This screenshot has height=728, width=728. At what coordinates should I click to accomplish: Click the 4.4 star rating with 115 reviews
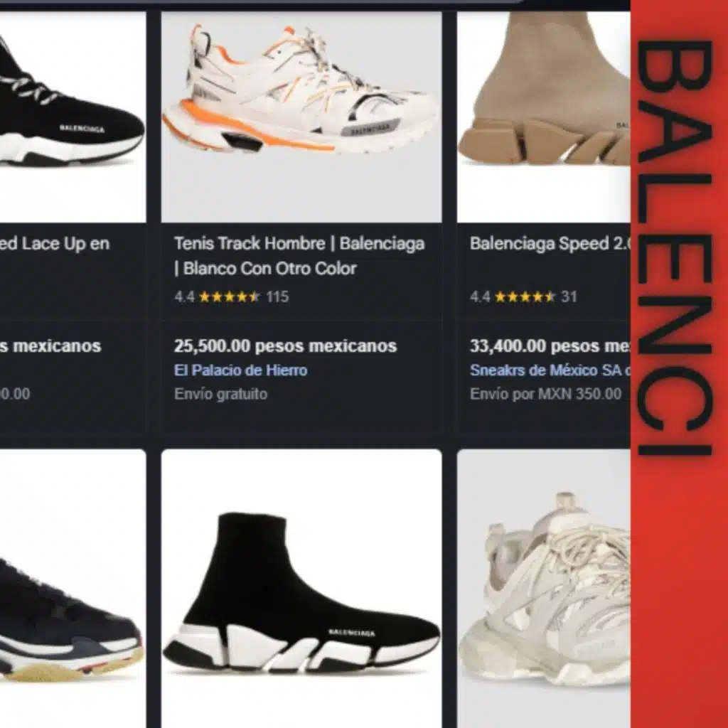[x=231, y=296]
